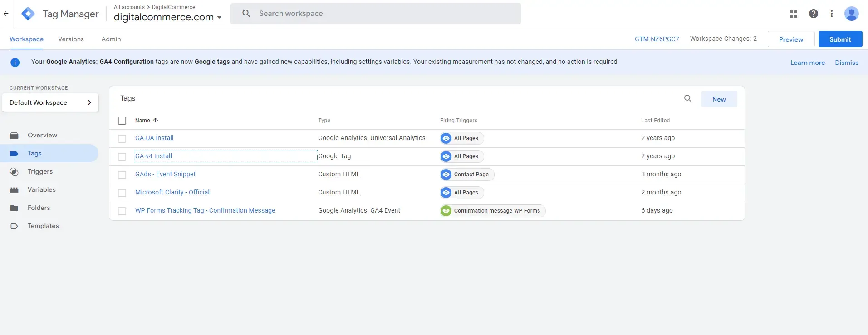Switch to the Admin tab
Screen dimensions: 868x335
(111, 39)
